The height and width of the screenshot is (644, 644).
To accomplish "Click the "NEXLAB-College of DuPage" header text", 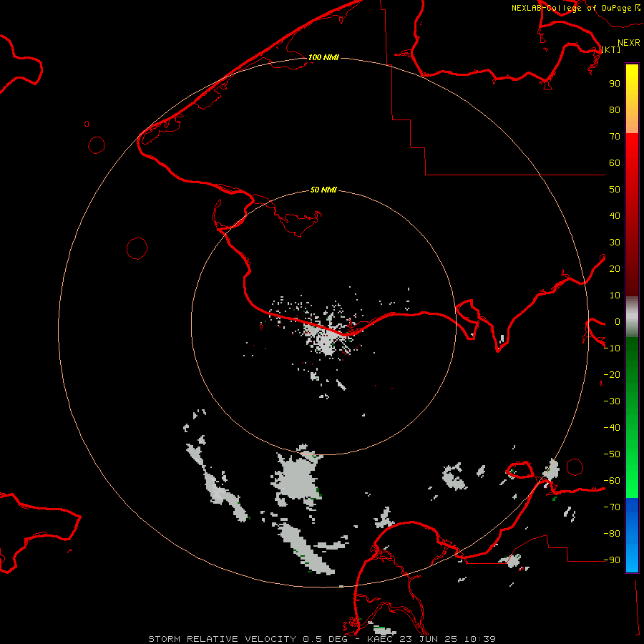I will 572,8.
